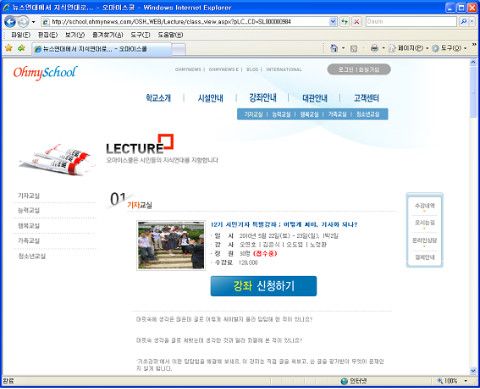Open the blue 12기 lecture title link
This screenshot has height=389, width=480.
pyautogui.click(x=284, y=225)
